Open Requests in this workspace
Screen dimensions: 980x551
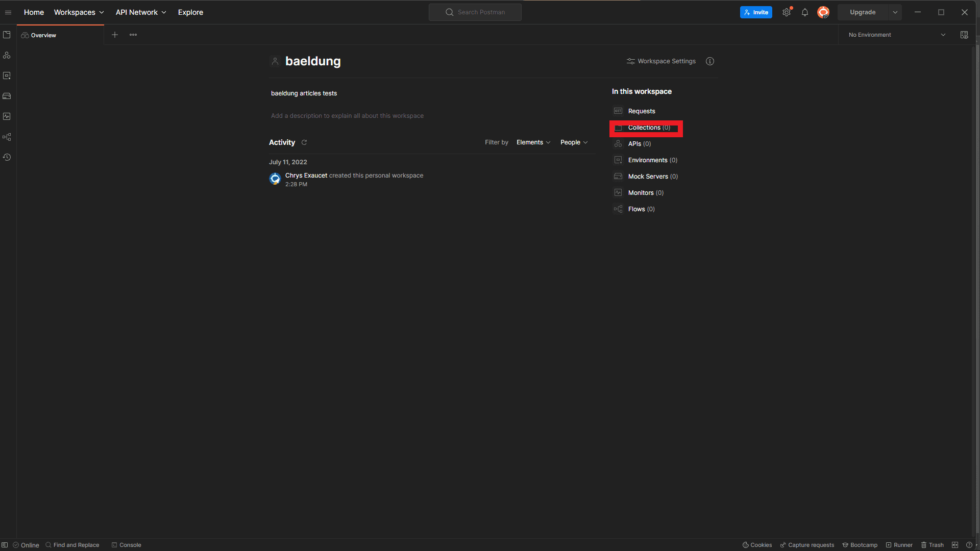click(x=634, y=111)
